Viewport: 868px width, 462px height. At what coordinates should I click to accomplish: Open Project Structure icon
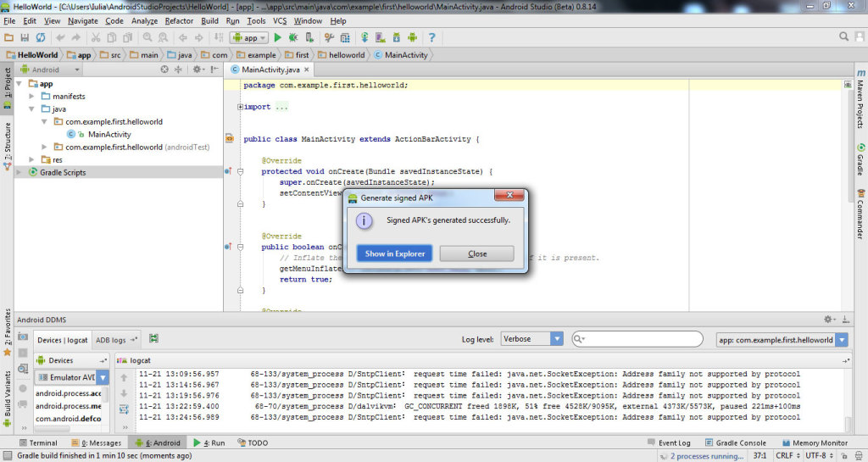pyautogui.click(x=345, y=37)
